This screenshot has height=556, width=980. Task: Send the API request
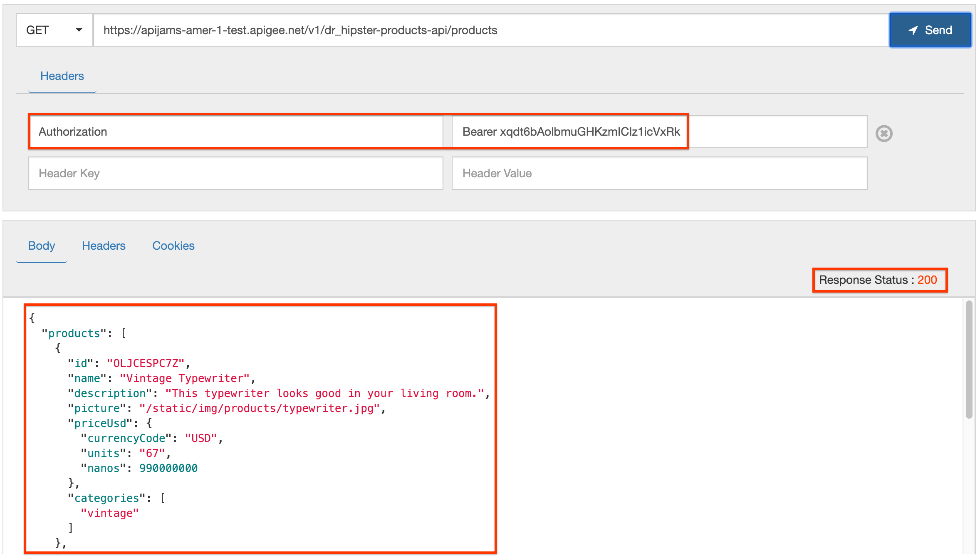coord(930,30)
